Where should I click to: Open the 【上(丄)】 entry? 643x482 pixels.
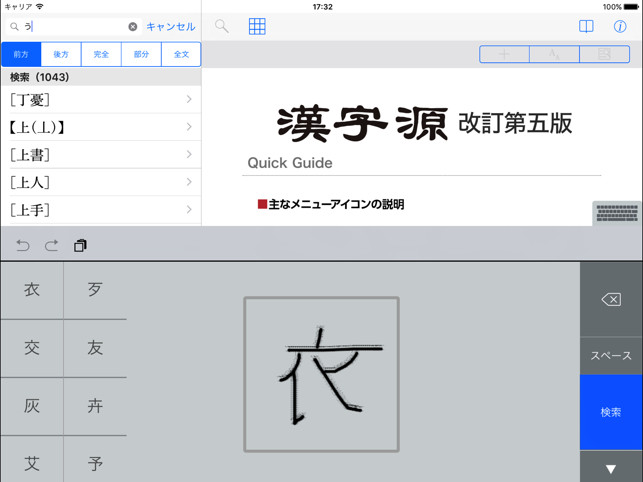coord(101,127)
